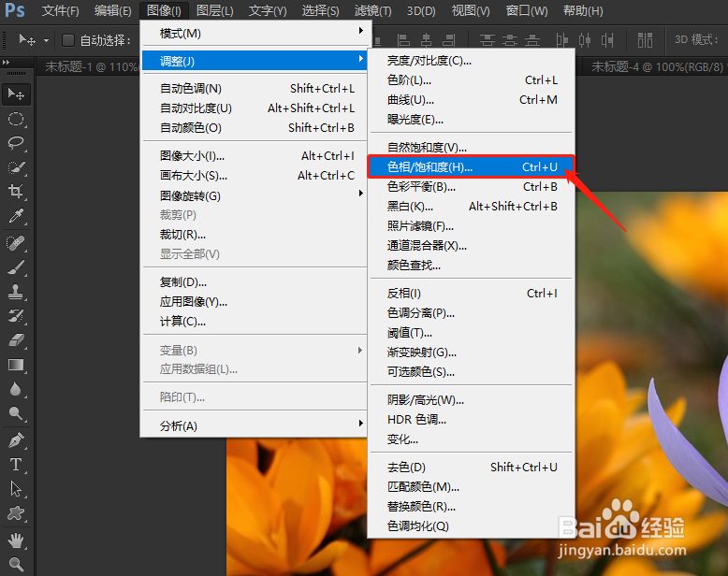Select the Brush tool

click(16, 267)
